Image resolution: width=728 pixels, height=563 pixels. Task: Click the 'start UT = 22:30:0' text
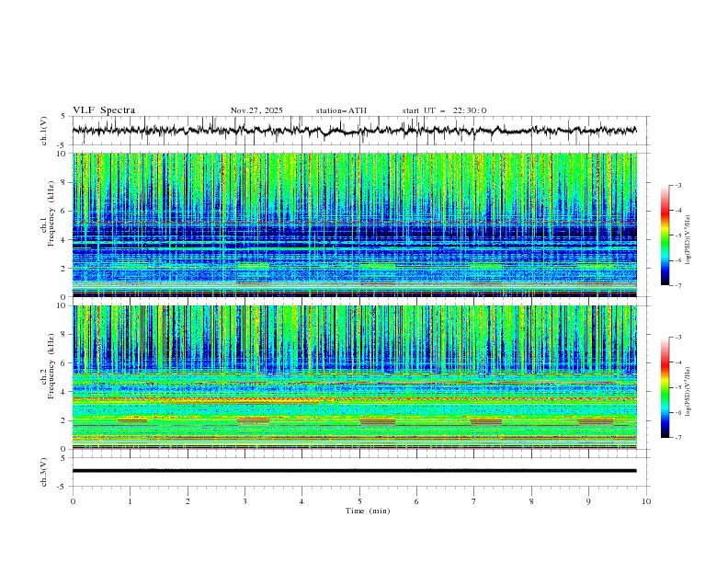point(444,110)
